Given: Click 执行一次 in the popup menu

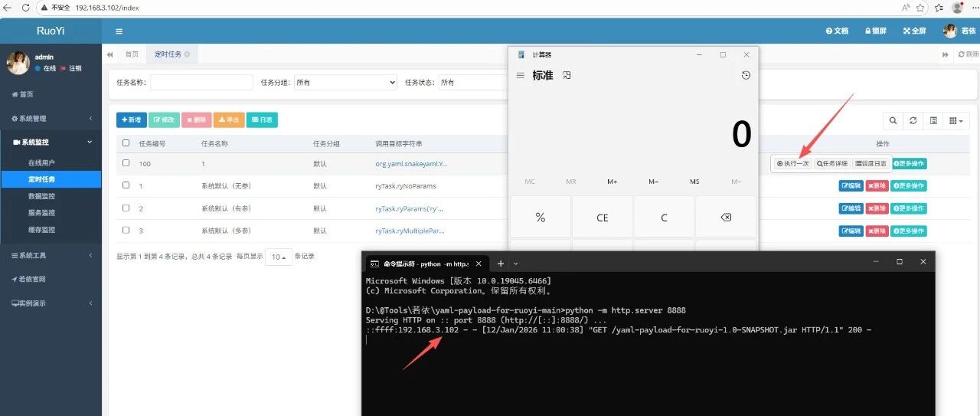Looking at the screenshot, I should click(792, 163).
